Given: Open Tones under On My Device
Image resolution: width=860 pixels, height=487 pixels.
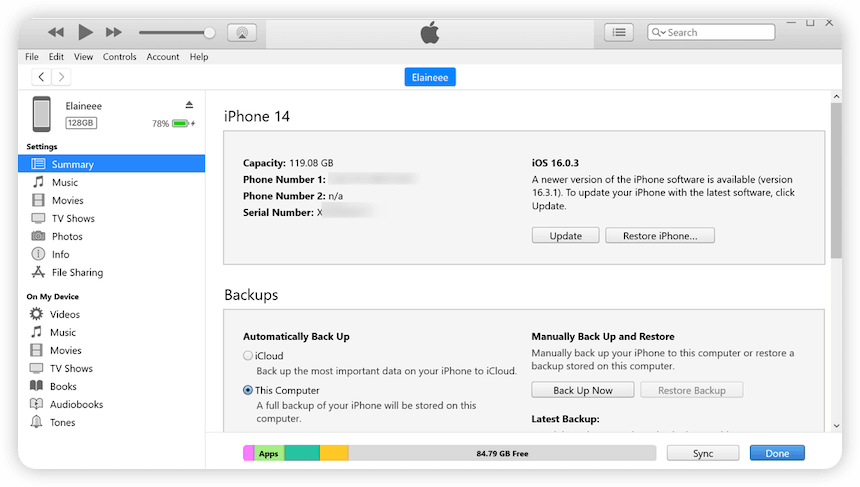Looking at the screenshot, I should coord(62,422).
